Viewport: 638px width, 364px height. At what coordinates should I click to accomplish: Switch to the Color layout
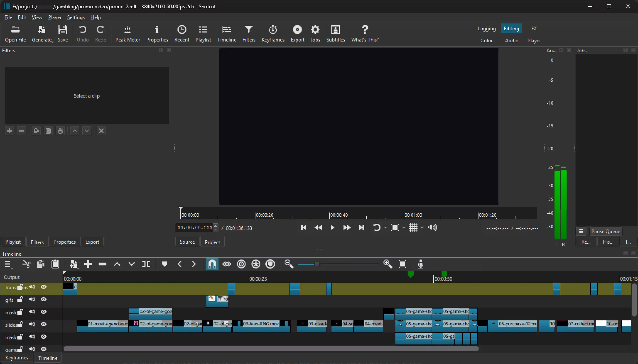click(x=486, y=40)
